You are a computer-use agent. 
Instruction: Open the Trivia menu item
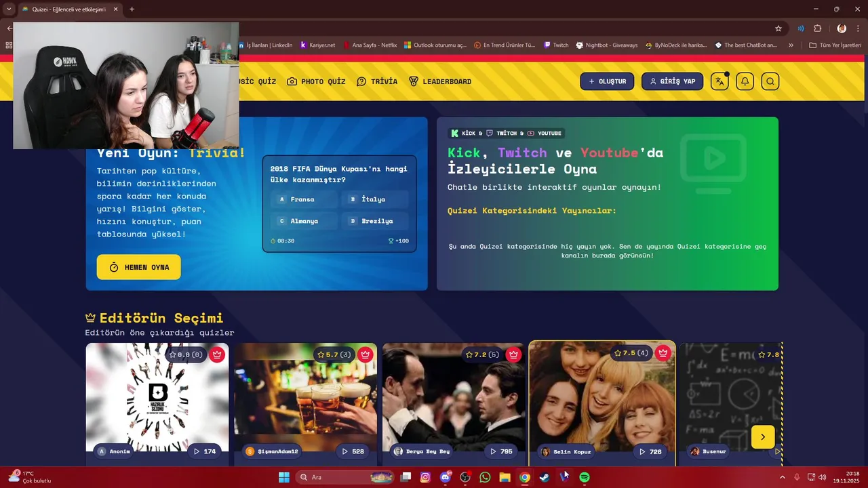coord(377,81)
